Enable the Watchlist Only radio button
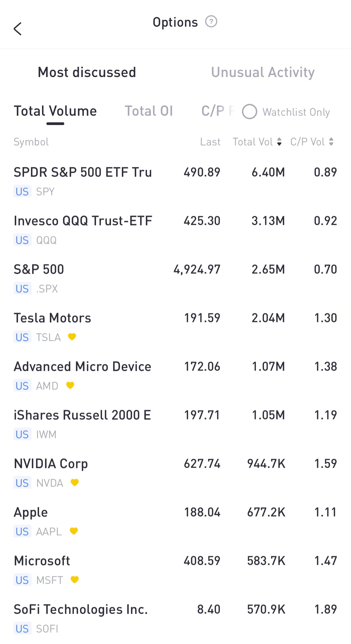Image resolution: width=351 pixels, height=644 pixels. [x=250, y=112]
